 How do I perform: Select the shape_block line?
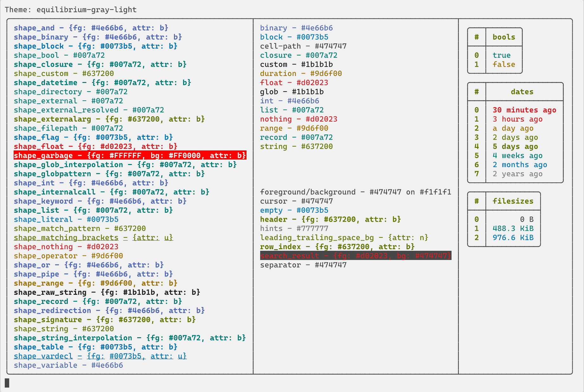96,46
